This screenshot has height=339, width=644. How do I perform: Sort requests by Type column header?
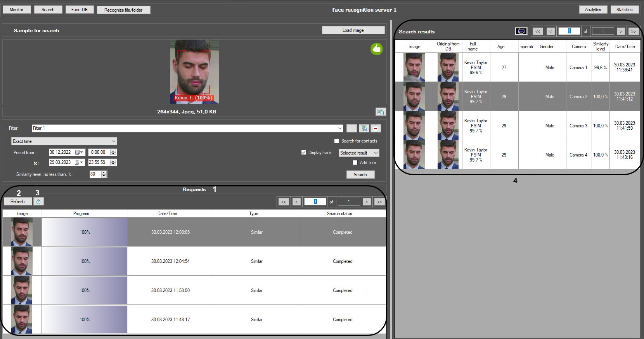(x=254, y=214)
